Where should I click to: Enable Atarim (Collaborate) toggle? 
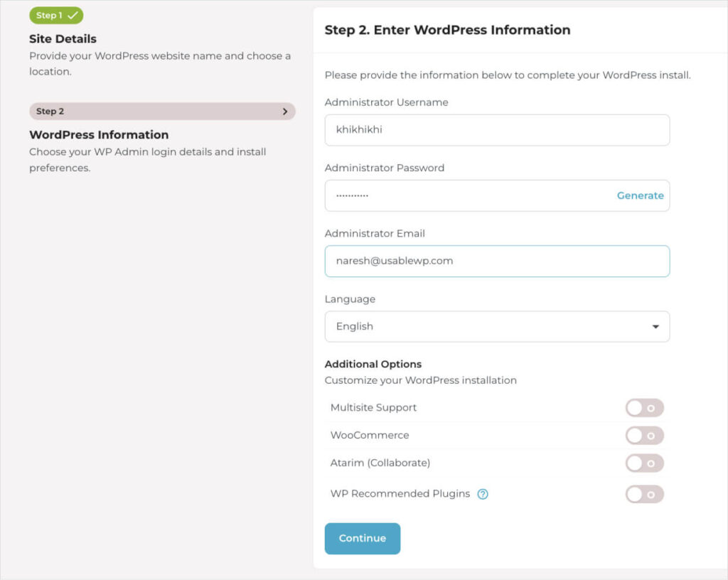click(644, 463)
